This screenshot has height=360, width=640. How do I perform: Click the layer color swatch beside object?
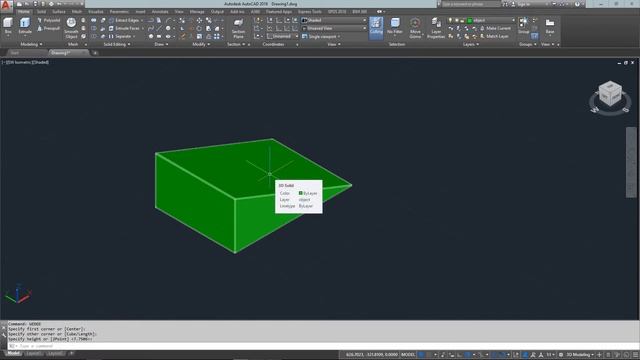(x=470, y=20)
